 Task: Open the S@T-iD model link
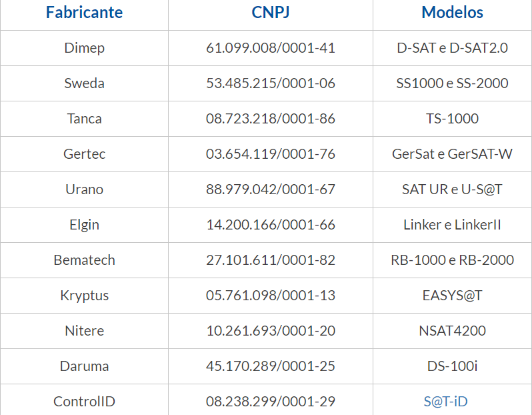coord(445,402)
